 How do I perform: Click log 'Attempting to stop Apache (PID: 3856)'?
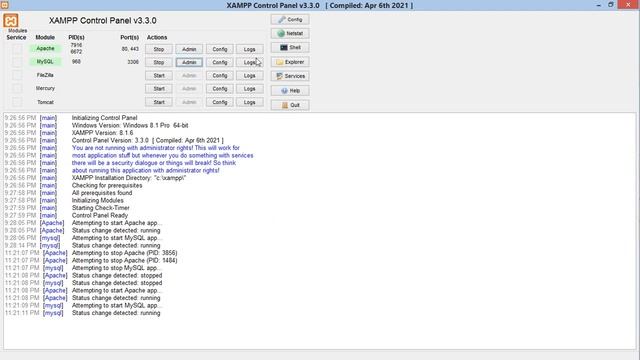click(x=124, y=253)
